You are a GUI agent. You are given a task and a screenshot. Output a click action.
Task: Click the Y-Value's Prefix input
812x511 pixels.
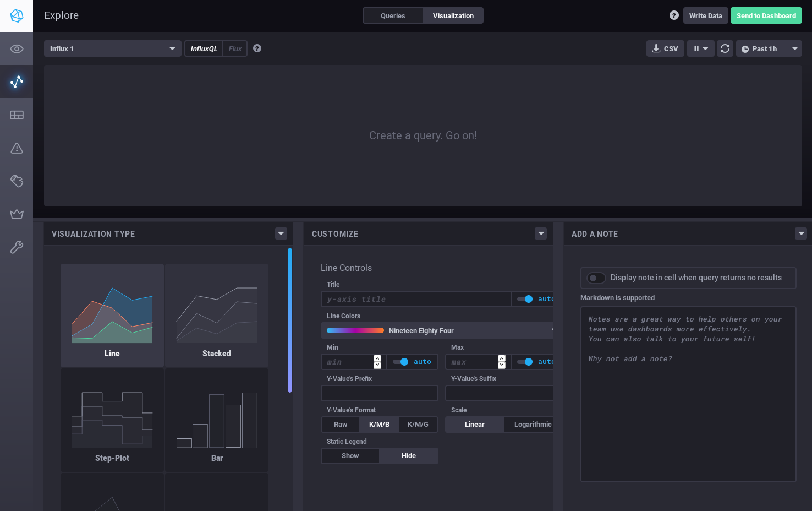380,393
